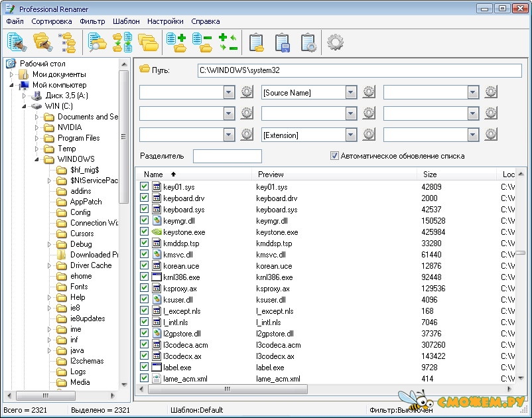Click the document-with-magnifier toolbar icon
The height and width of the screenshot is (418, 532).
click(x=98, y=42)
